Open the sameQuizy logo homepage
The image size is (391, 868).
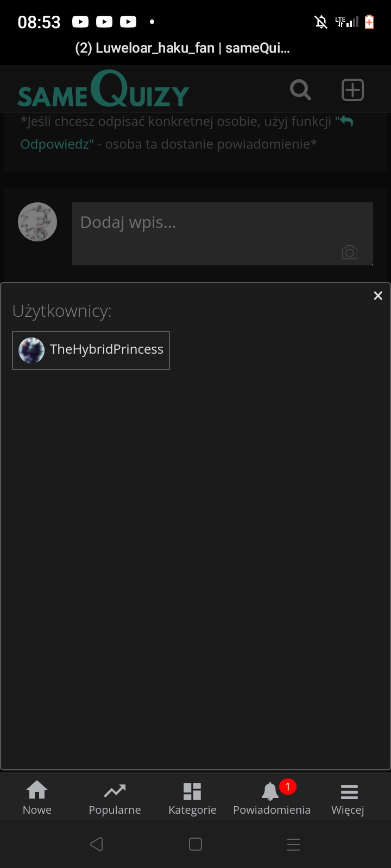tap(103, 90)
